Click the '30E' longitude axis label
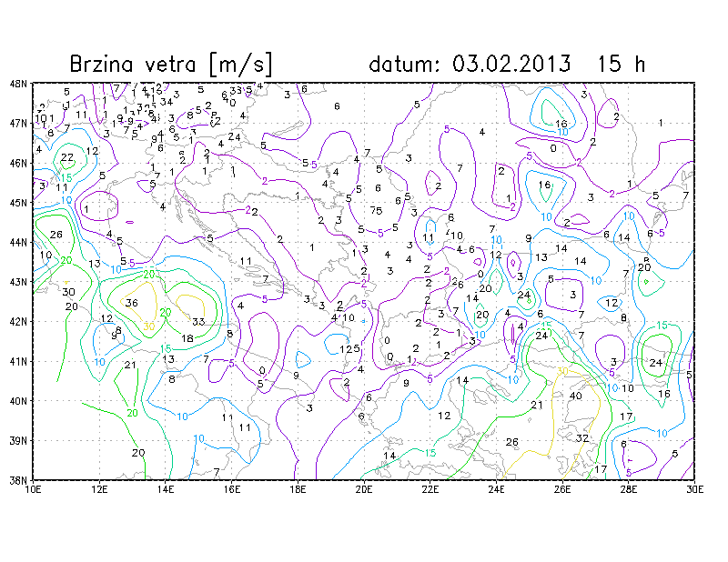 (x=694, y=489)
